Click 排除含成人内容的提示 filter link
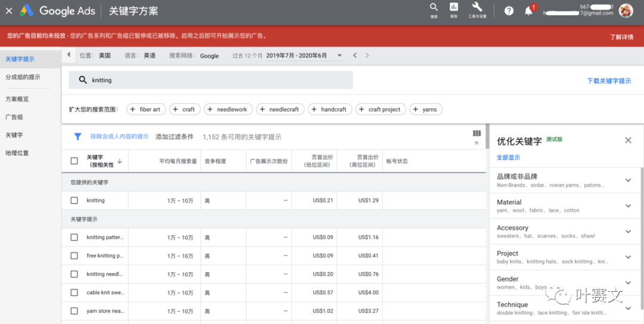 [x=119, y=137]
